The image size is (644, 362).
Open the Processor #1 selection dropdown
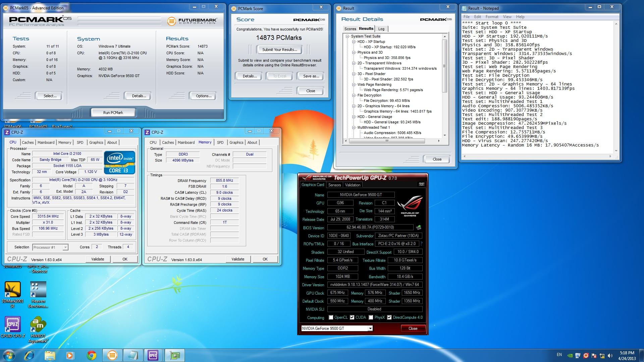click(x=50, y=247)
